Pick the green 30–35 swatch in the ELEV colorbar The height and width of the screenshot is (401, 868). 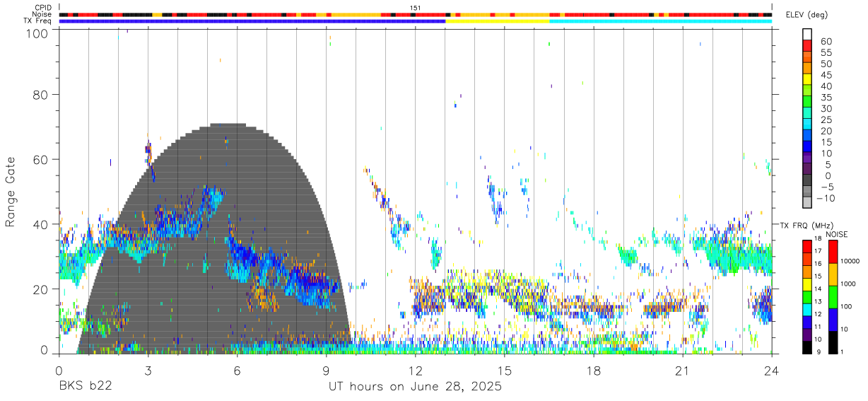point(807,102)
